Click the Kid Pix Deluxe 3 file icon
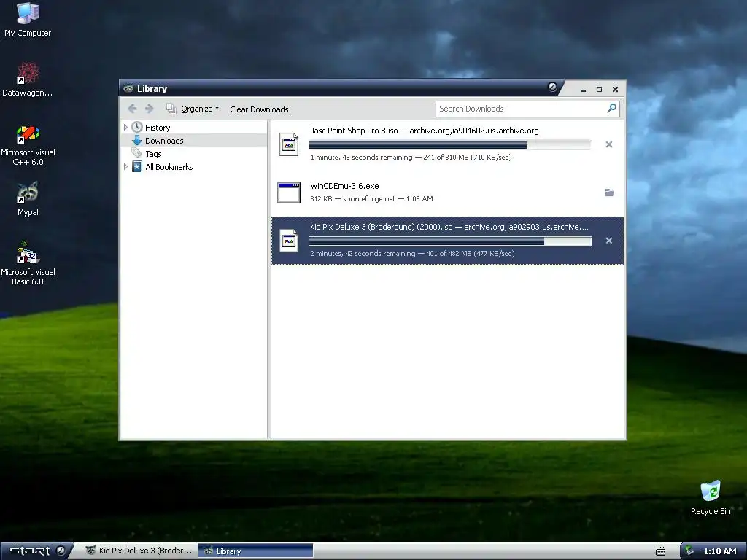This screenshot has height=560, width=747. (x=289, y=241)
